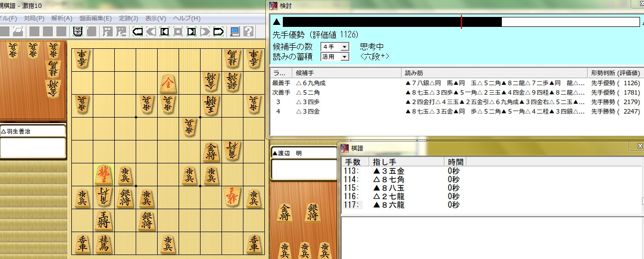
Task: Open the 定跡(J) menu
Action: point(129,18)
